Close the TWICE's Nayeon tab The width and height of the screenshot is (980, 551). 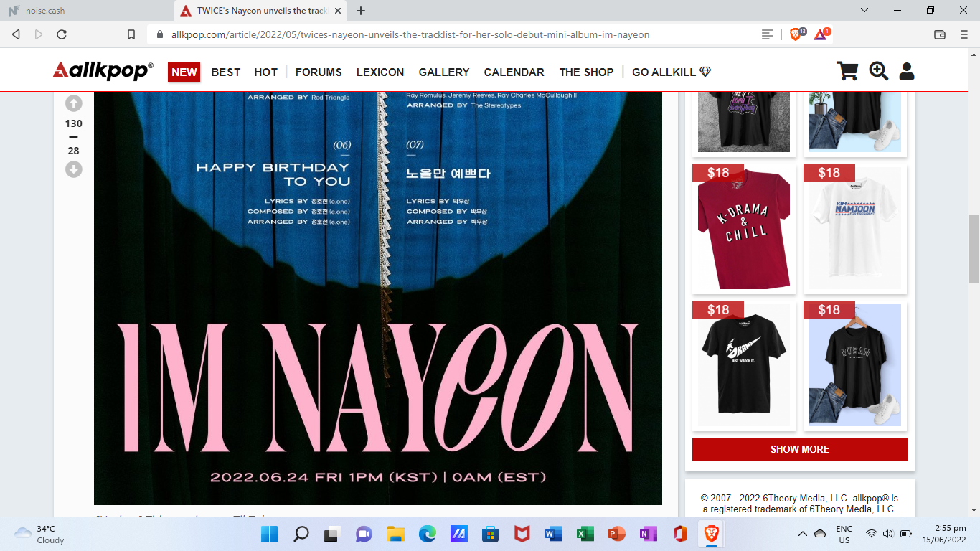(x=338, y=11)
